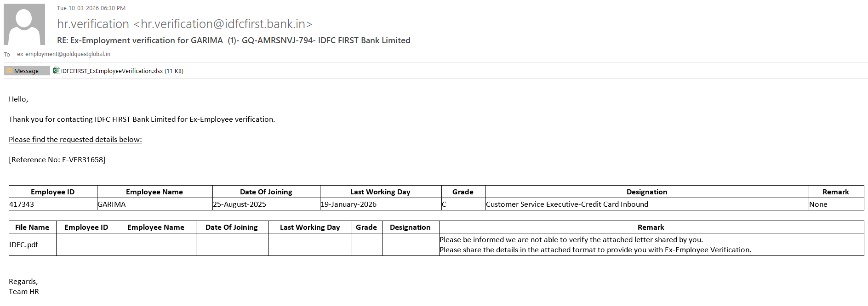Click the Reference No E-VER31658 line
Screen dimensions: 868x306
click(x=57, y=160)
